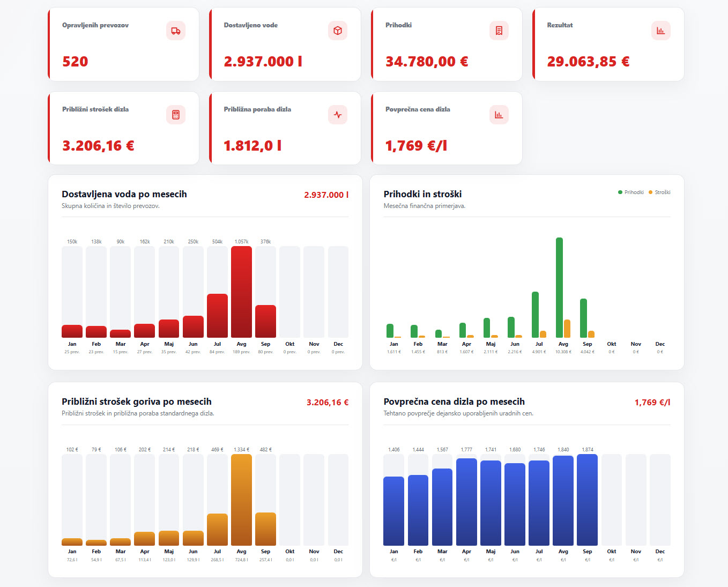The height and width of the screenshot is (587, 728).
Task: Select the Sep bar in Dostavljena voda chart
Action: pyautogui.click(x=265, y=321)
